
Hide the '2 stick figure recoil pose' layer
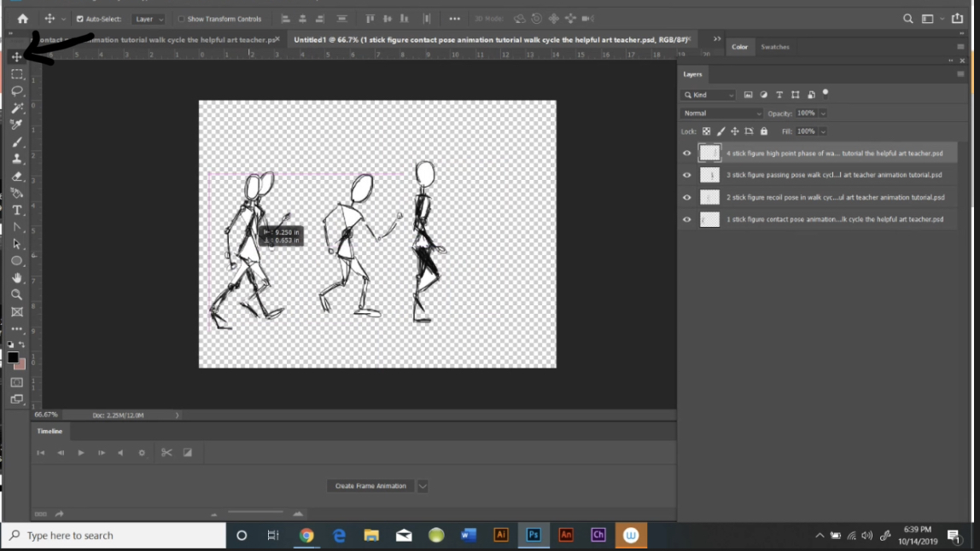coord(687,196)
